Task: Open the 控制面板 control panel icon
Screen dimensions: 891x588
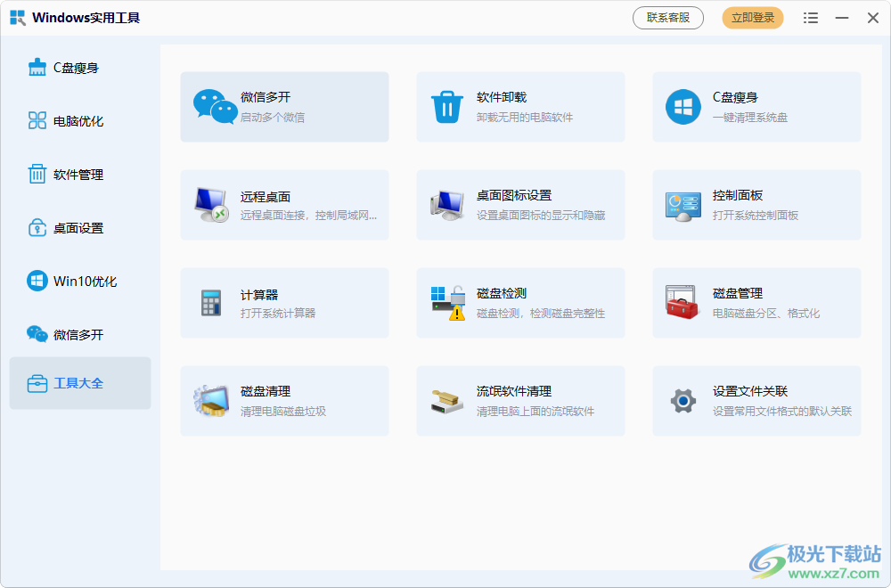Action: 683,205
